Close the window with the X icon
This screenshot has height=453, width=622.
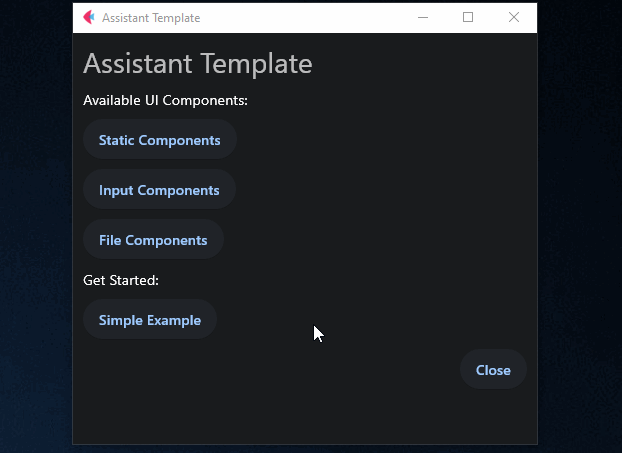click(514, 17)
